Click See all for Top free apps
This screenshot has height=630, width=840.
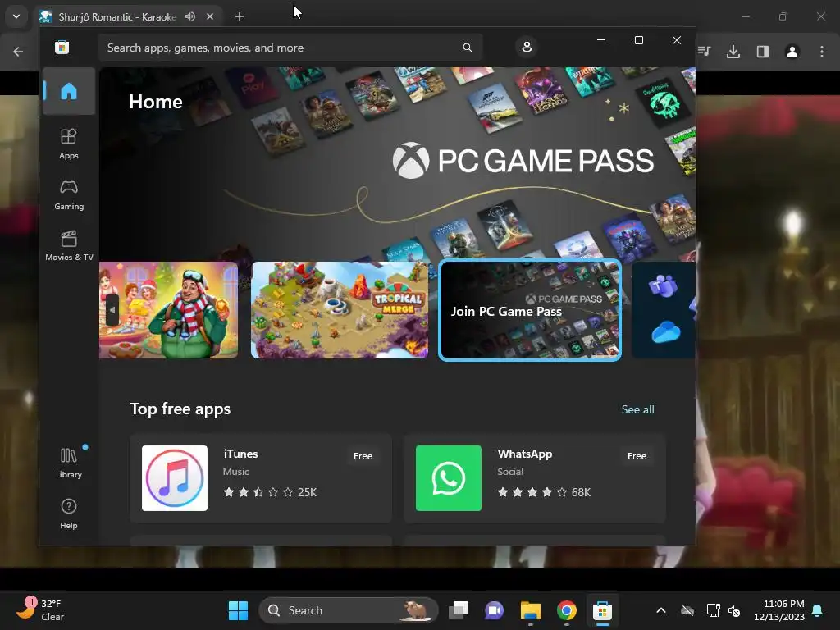pos(637,410)
